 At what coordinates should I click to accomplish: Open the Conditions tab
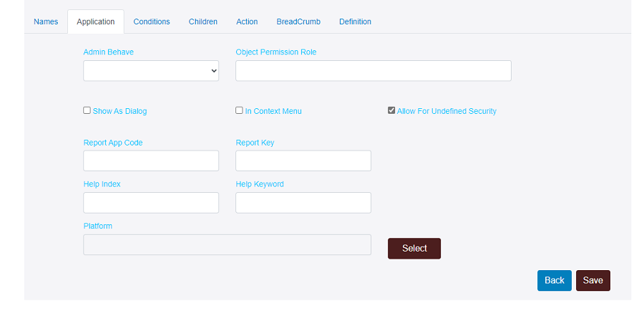click(152, 21)
